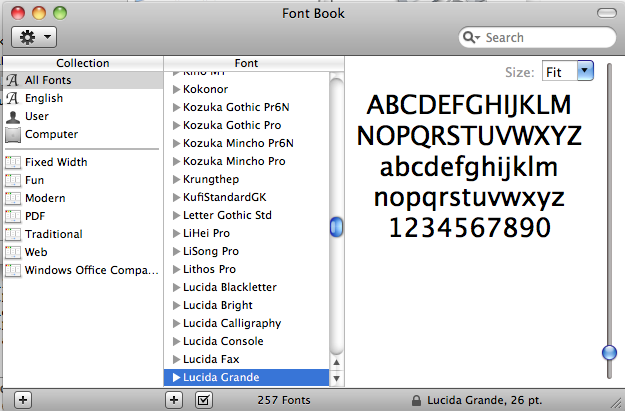The height and width of the screenshot is (411, 625).
Task: Select the Lucida Fax font
Action: tap(246, 359)
